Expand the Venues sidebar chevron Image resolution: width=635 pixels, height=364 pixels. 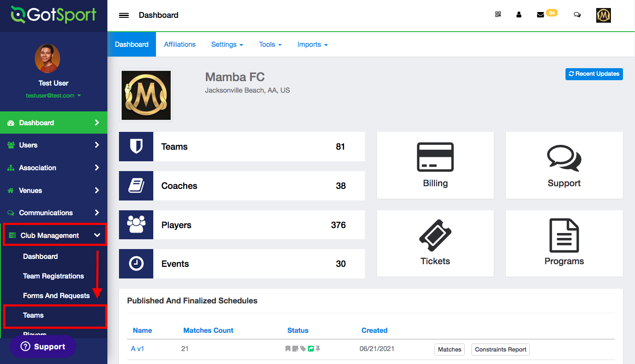(x=97, y=190)
